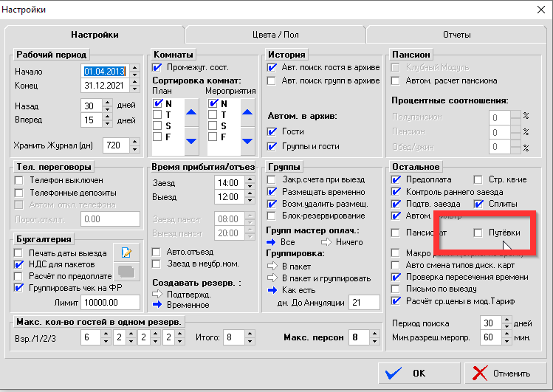Decrease Заезд time with spinner down
Viewport: 553px width, 392px height.
[247, 186]
